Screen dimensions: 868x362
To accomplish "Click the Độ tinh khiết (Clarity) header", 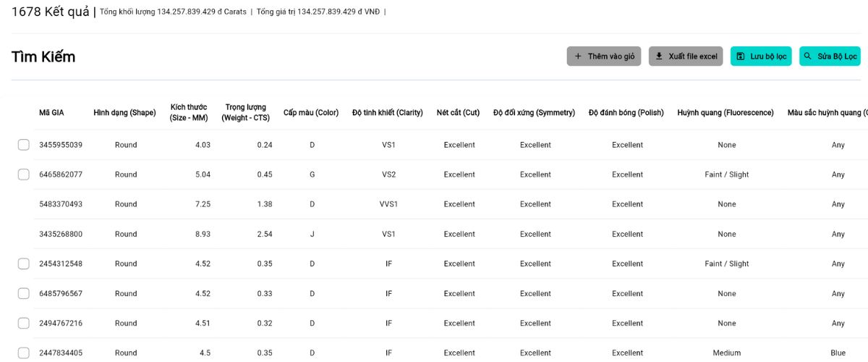I will [387, 112].
